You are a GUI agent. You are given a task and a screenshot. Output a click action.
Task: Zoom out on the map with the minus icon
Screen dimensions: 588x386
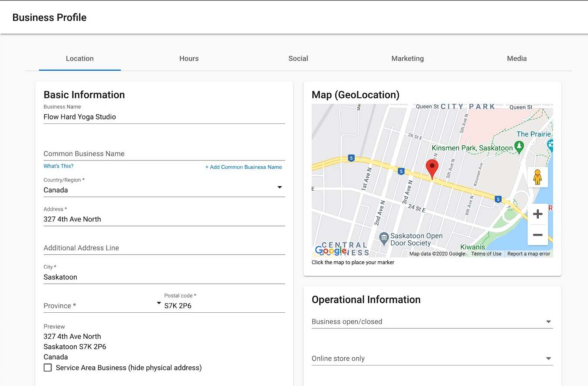click(x=537, y=235)
